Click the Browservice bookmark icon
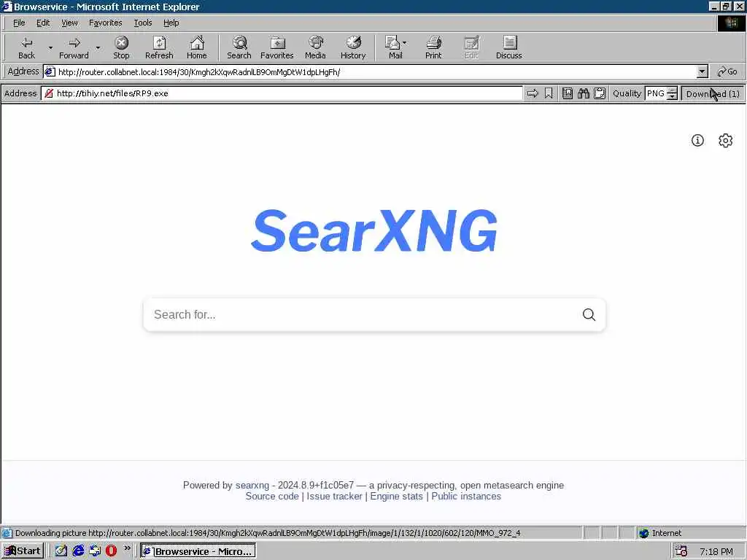Viewport: 747px width, 560px height. pyautogui.click(x=549, y=93)
